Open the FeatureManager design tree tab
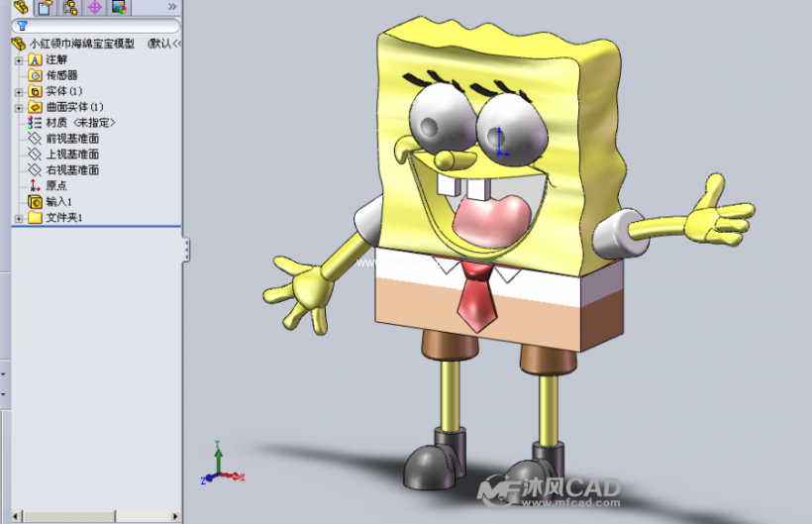This screenshot has height=524, width=812. 21,7
